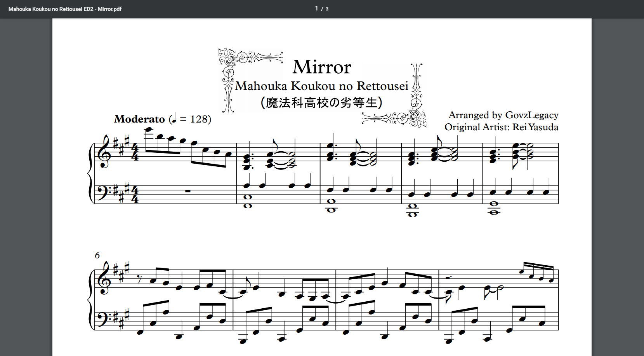Image resolution: width=644 pixels, height=356 pixels.
Task: Click the 'Mahouka Koukou no Rettousei' subtitle
Action: (x=321, y=86)
